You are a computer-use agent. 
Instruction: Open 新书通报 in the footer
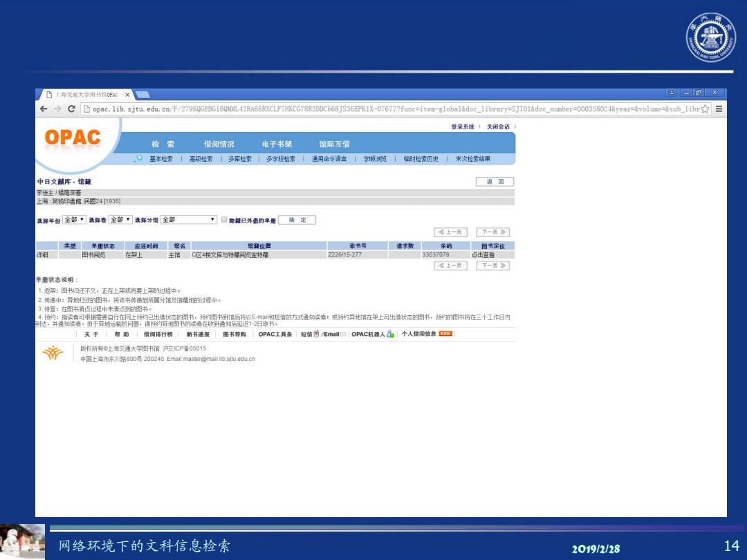198,335
